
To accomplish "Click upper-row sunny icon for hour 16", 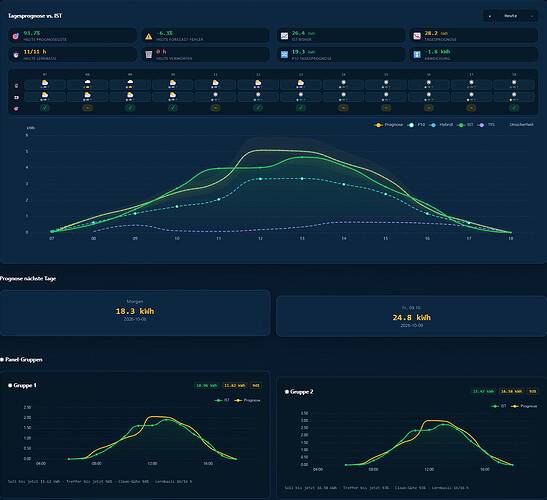I will (x=429, y=82).
